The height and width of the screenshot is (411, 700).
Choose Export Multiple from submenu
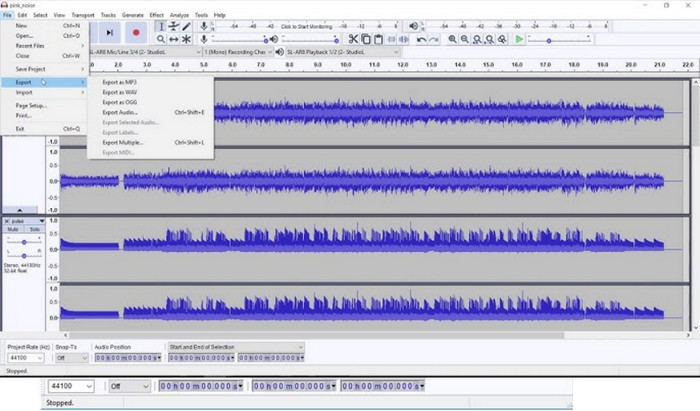tap(123, 142)
